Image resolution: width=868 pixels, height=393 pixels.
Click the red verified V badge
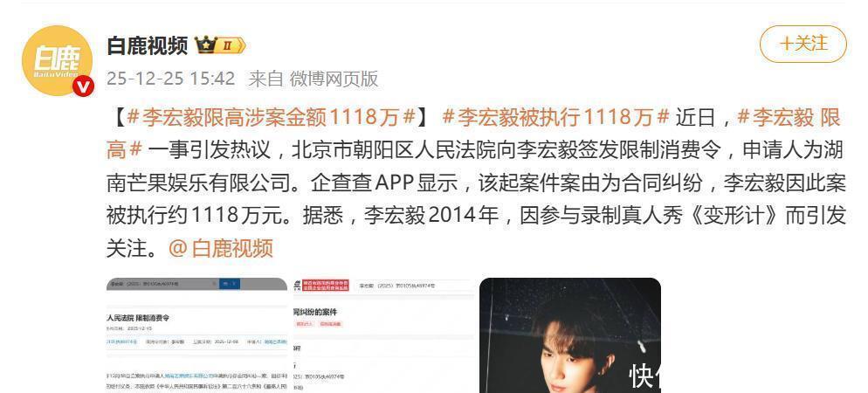tap(84, 87)
